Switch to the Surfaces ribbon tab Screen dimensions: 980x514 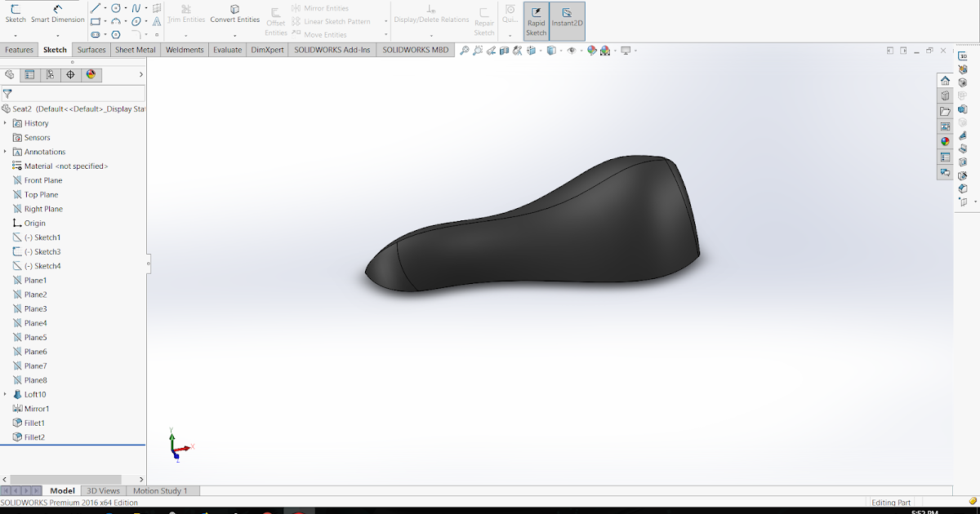pyautogui.click(x=91, y=50)
